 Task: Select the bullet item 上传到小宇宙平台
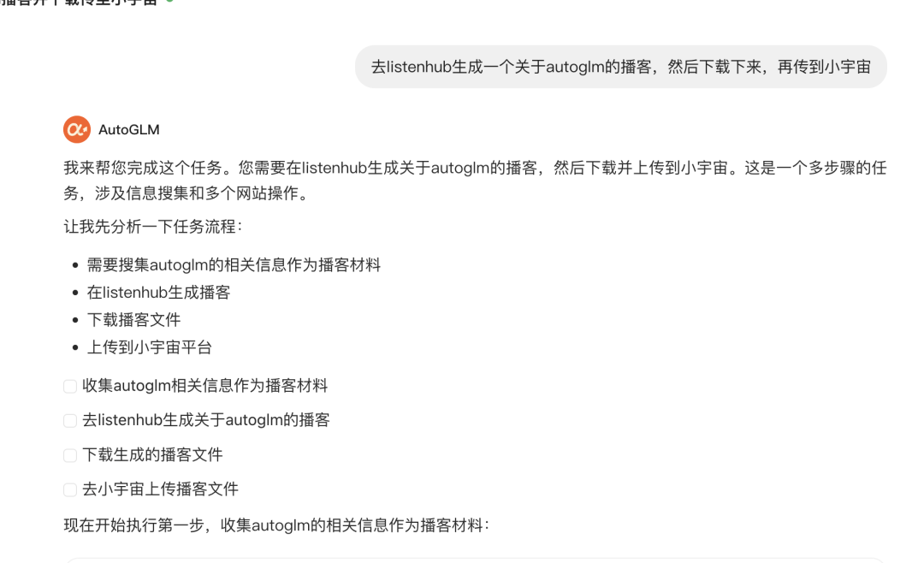150,347
